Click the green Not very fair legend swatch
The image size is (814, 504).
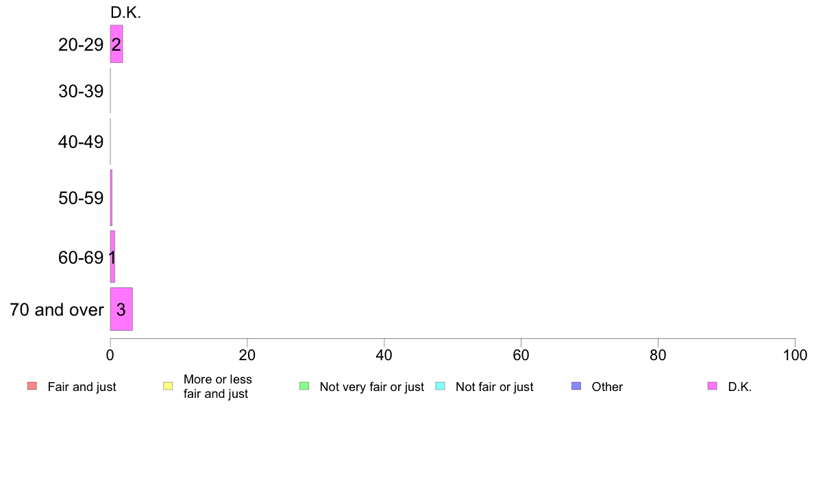click(304, 386)
